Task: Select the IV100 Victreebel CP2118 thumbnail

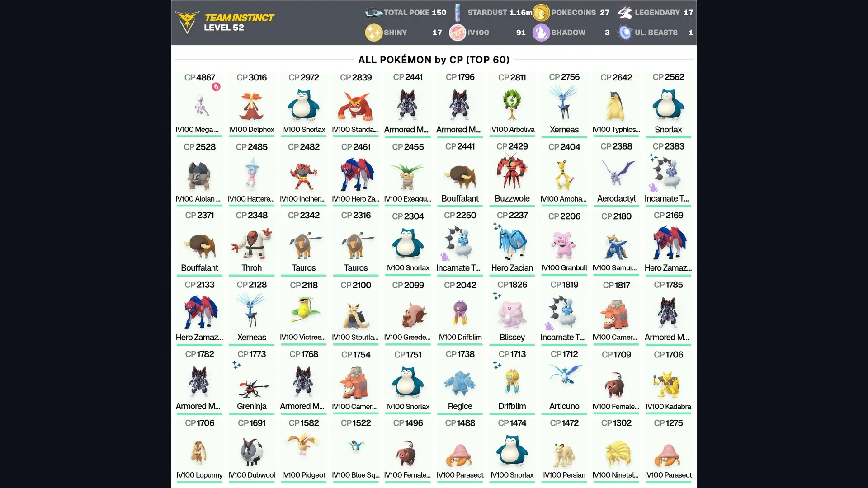Action: click(304, 310)
